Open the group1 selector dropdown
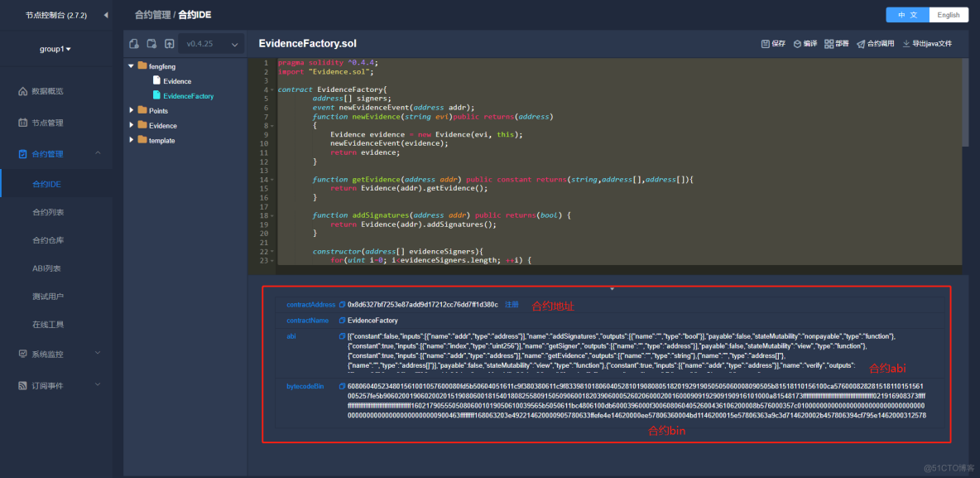Viewport: 980px width, 478px height. coord(55,49)
